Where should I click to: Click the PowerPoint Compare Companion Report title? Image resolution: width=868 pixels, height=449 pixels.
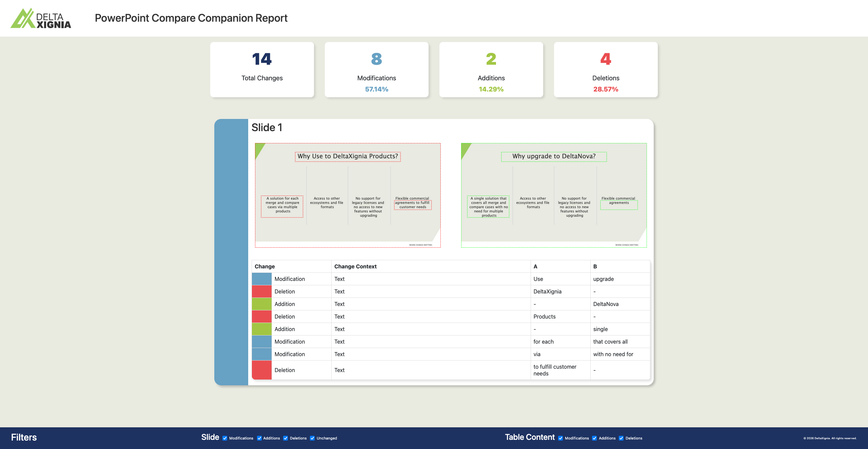click(191, 18)
